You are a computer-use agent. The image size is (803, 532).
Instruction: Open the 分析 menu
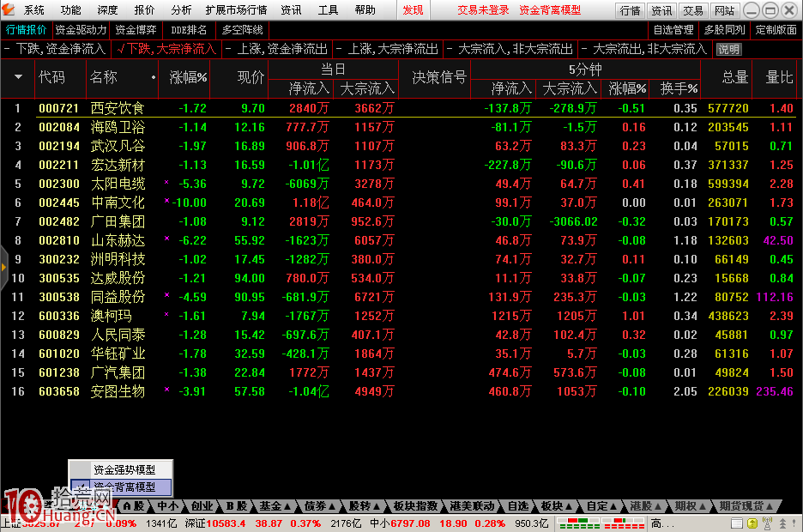(181, 9)
